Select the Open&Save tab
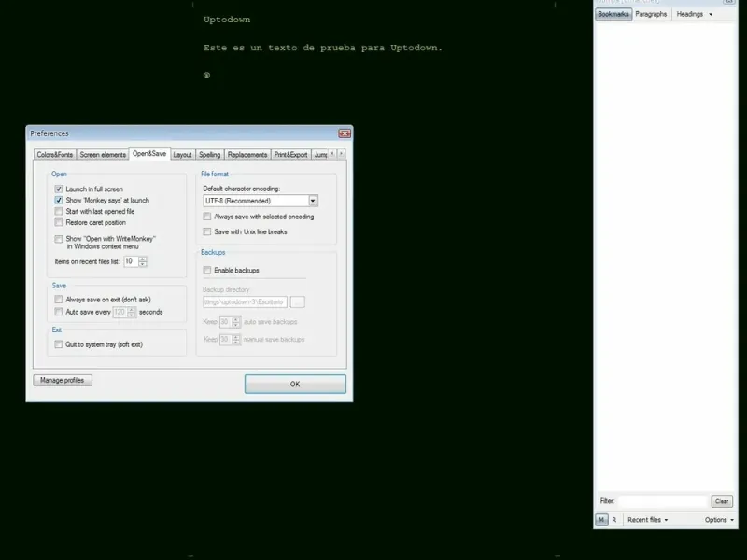 [x=149, y=154]
